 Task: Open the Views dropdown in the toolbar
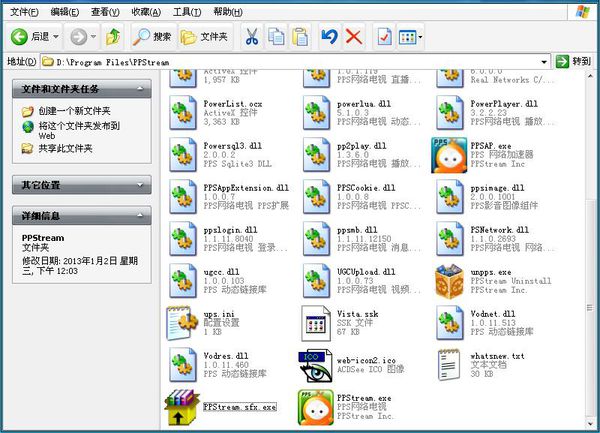[x=411, y=36]
